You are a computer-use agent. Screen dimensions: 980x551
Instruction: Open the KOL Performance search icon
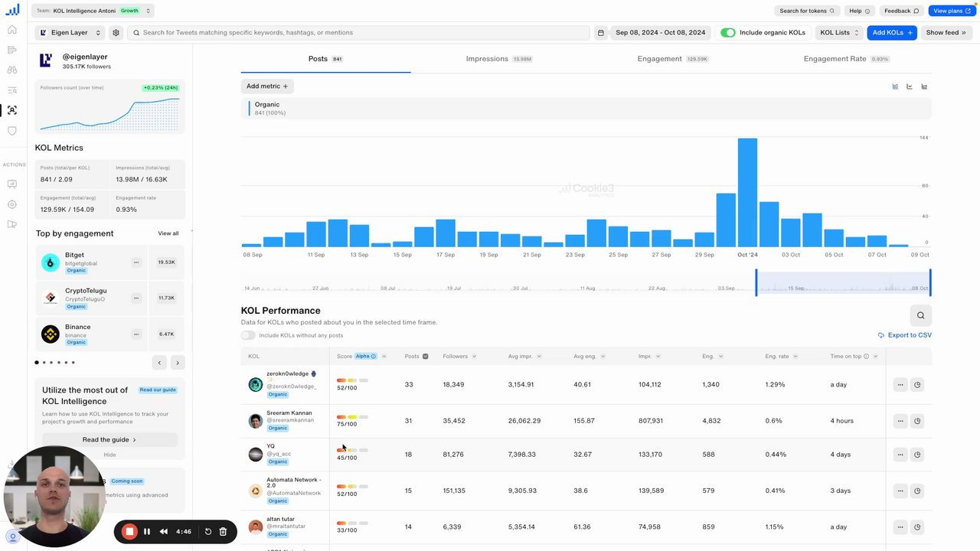tap(920, 315)
